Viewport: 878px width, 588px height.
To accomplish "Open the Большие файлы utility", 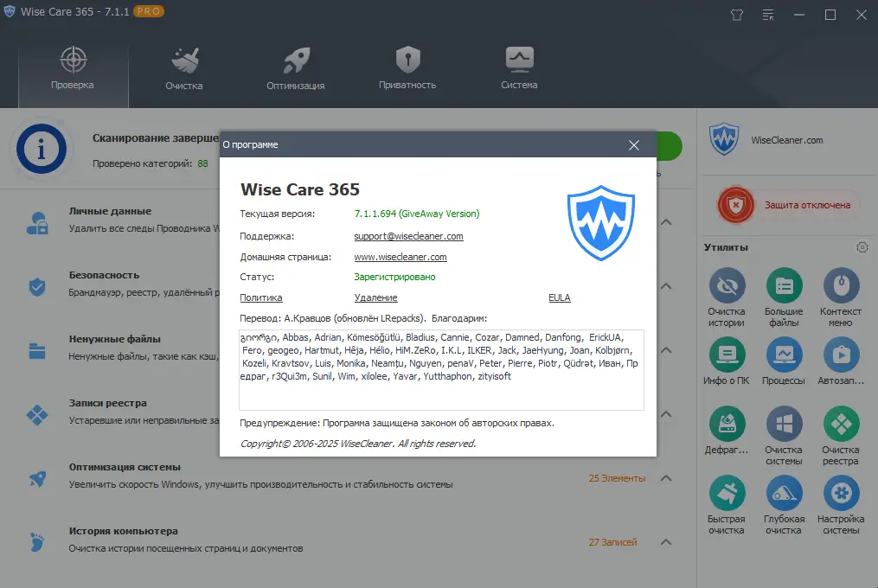I will pos(784,297).
